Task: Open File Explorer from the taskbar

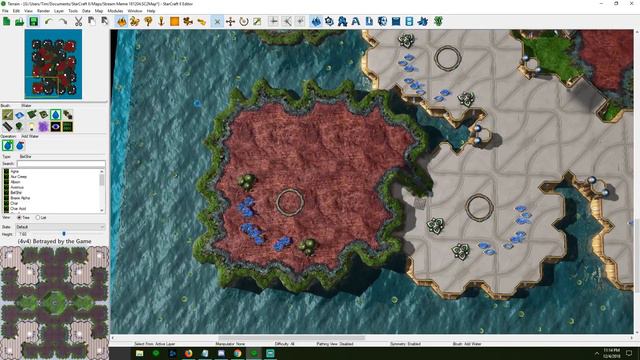Action: (x=140, y=353)
